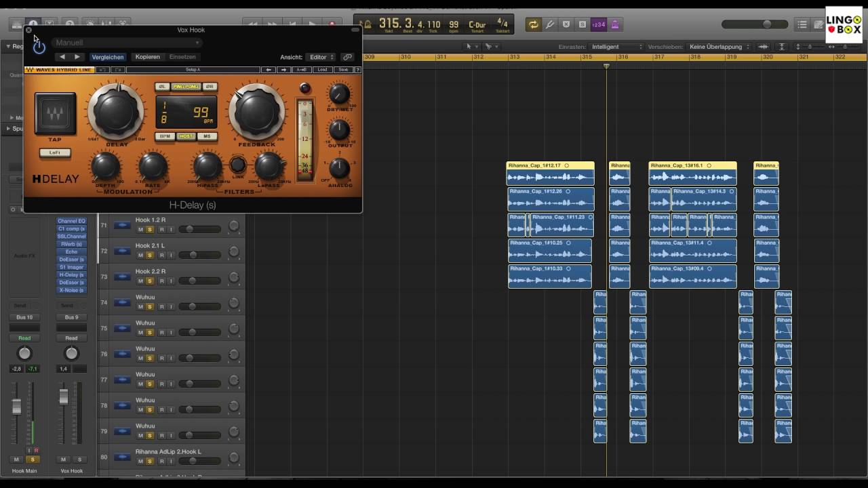Screen dimensions: 868x488
Task: Click the OUTPUT knob in H-Delay
Action: click(x=339, y=129)
